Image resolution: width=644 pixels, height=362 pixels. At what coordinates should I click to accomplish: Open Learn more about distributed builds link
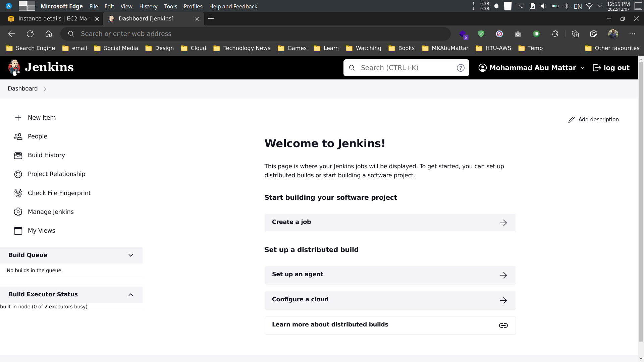point(330,324)
